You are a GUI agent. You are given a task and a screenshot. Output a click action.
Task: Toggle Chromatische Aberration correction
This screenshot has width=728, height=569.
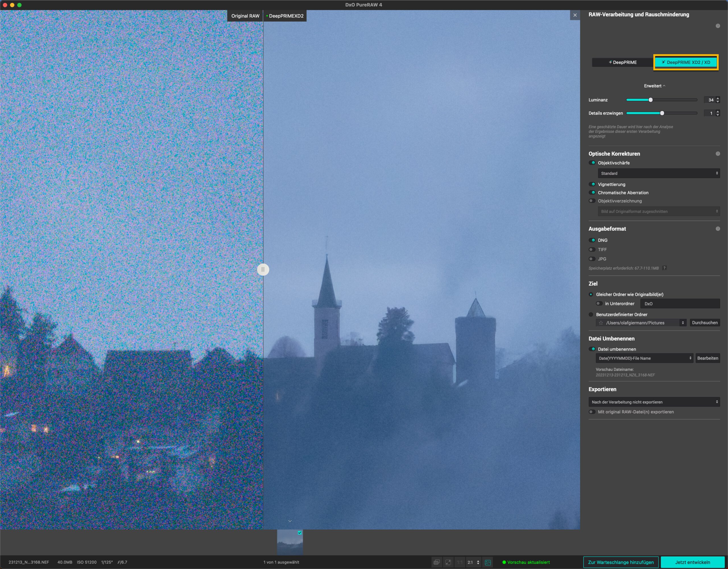point(592,192)
